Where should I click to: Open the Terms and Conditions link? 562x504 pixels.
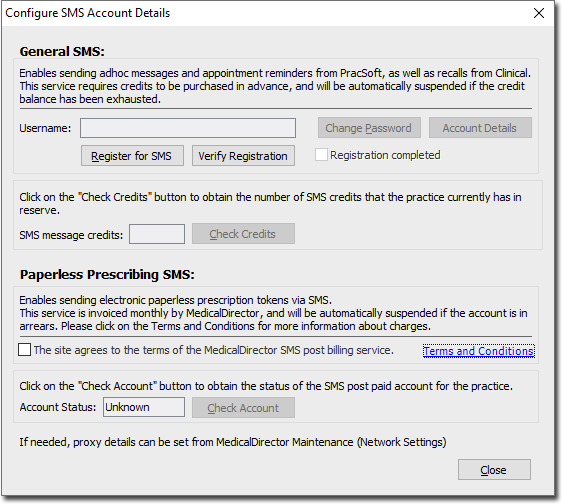coord(478,351)
